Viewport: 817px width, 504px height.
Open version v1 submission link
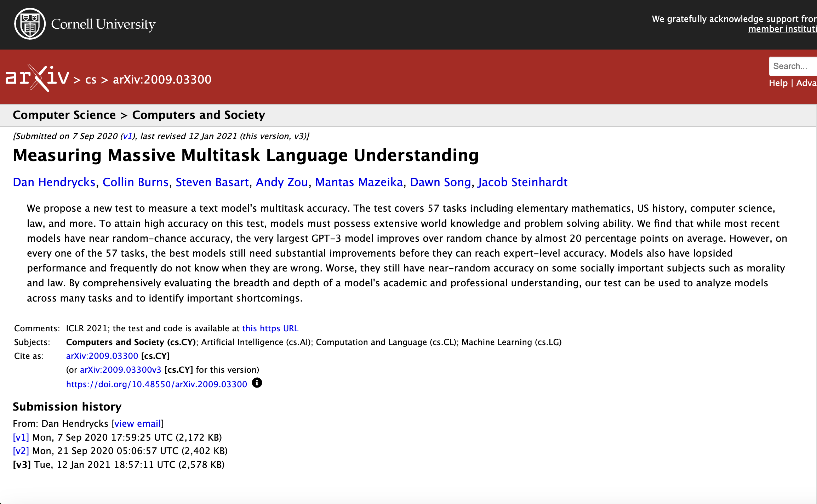pos(21,437)
